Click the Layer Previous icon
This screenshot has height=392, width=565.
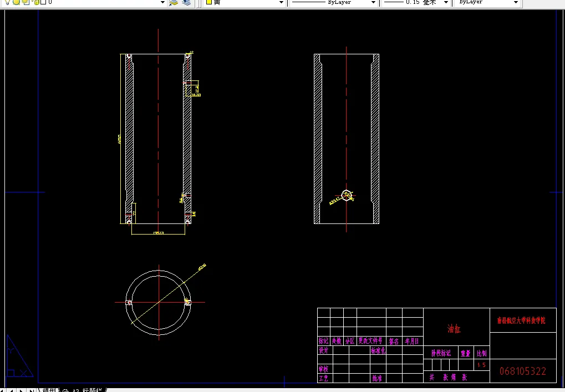pyautogui.click(x=186, y=2)
